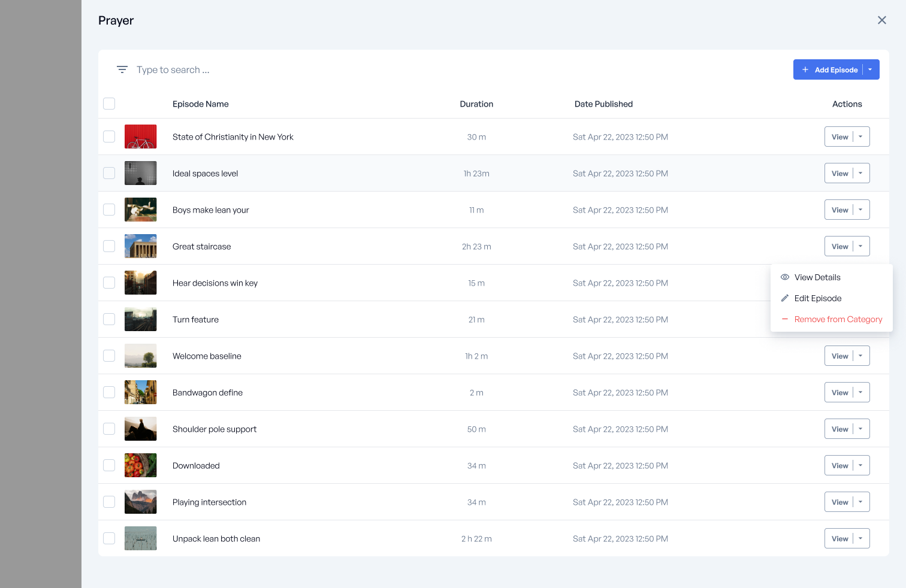906x588 pixels.
Task: Open the Downloaded episode tomato thumbnail
Action: click(x=140, y=465)
